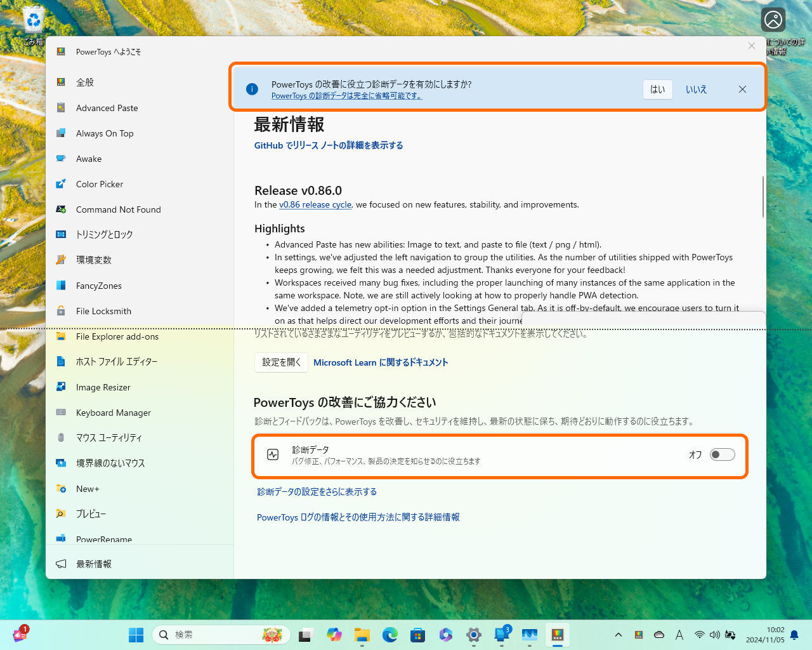Viewport: 812px width, 650px height.
Task: Click the FancyZones layout icon
Action: coord(61,286)
